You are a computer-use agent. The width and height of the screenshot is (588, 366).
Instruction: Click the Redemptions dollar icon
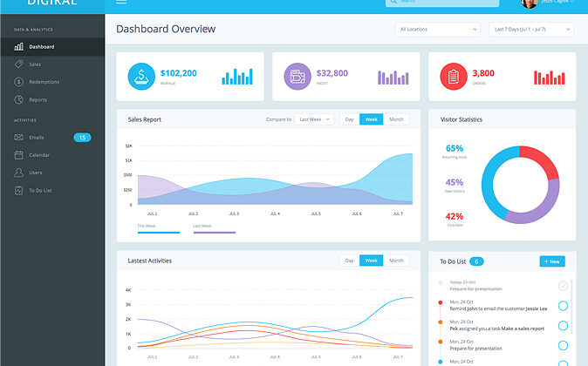pyautogui.click(x=18, y=82)
